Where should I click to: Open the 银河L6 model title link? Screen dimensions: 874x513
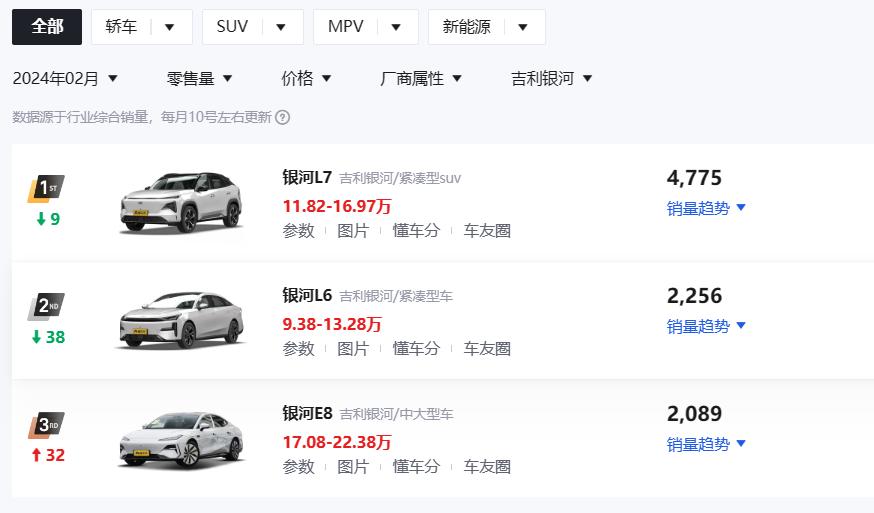point(307,295)
